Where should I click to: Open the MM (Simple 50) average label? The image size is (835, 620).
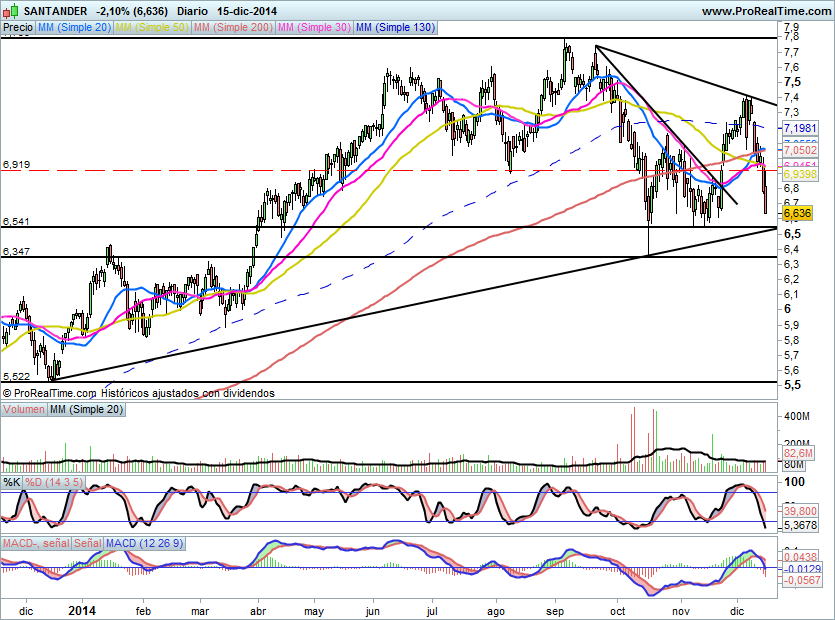pyautogui.click(x=152, y=27)
